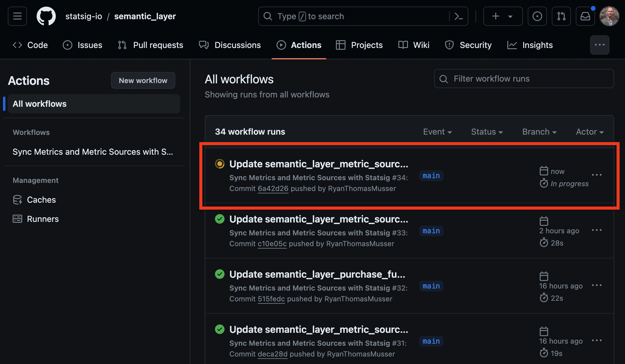Open the repository overflow three-dots menu
625x364 pixels.
(599, 45)
